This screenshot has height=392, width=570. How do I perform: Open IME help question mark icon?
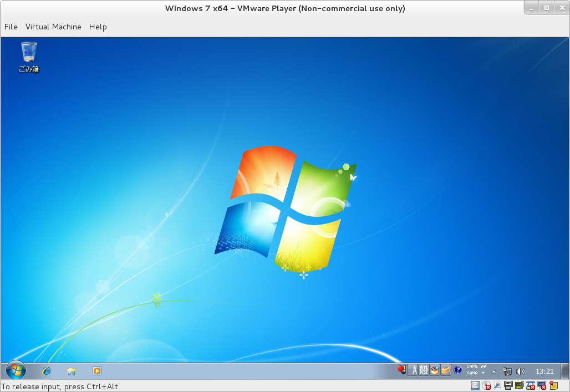tap(458, 370)
